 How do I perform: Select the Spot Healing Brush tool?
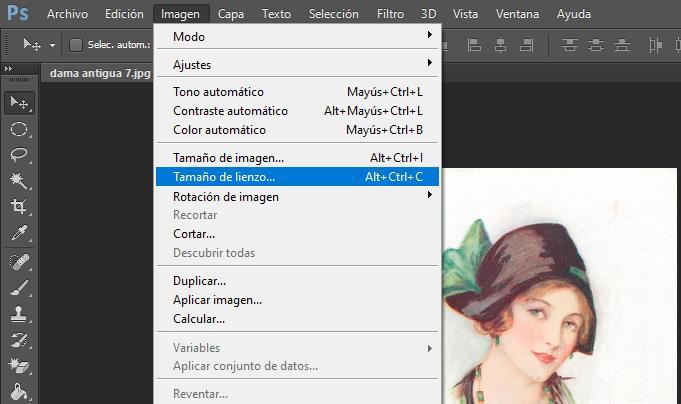tap(19, 262)
